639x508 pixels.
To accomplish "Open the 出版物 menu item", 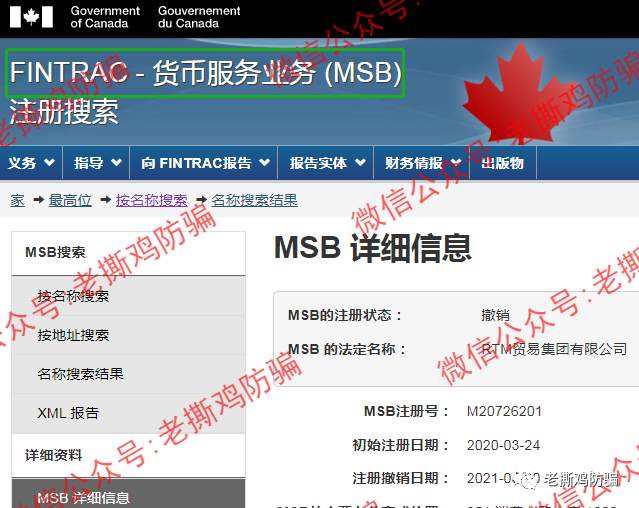I will (x=503, y=163).
